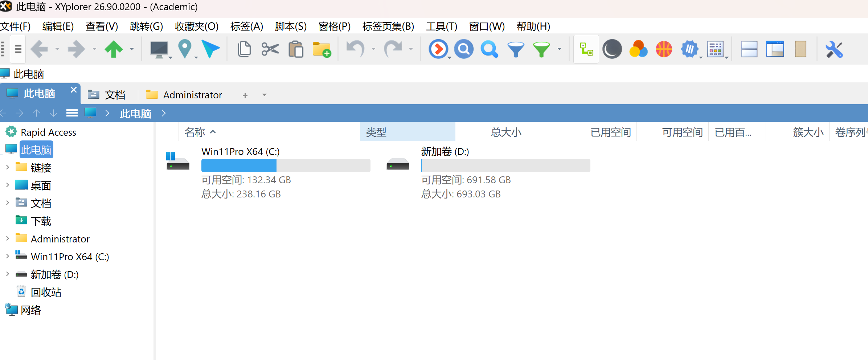Viewport: 868px width, 360px height.
Task: Click the green Live Filter funnel icon
Action: (x=541, y=49)
